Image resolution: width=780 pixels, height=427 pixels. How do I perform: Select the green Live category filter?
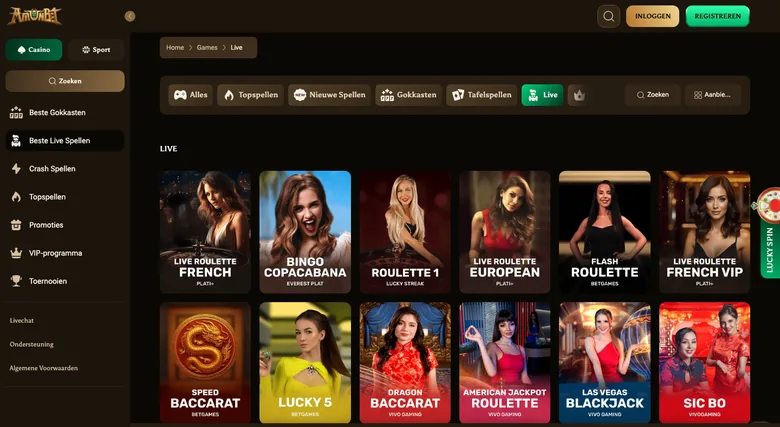click(542, 95)
